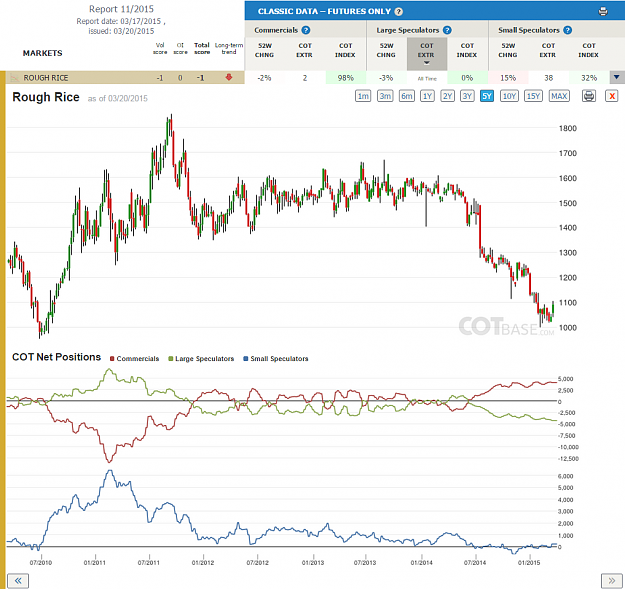Click Commercials COT INDEX column header
This screenshot has width=625, height=589.
pyautogui.click(x=345, y=50)
